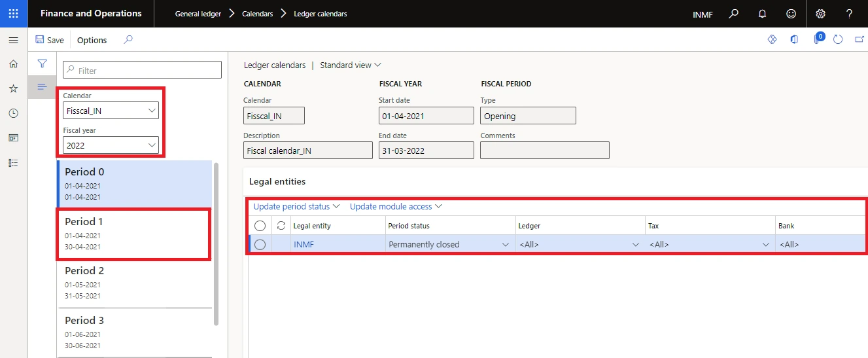Open the Options tab
Image resolution: width=868 pixels, height=358 pixels.
coord(92,40)
